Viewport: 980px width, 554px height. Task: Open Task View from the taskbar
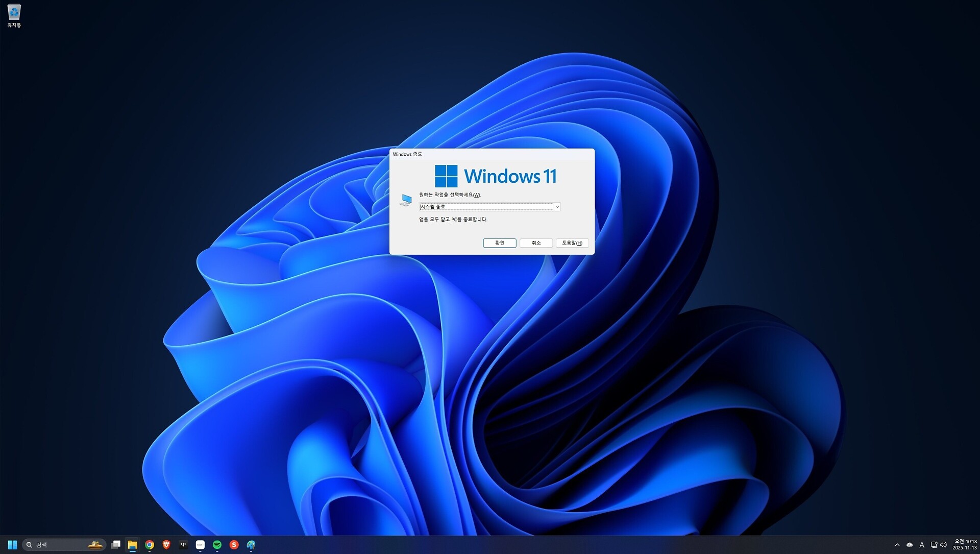coord(116,545)
